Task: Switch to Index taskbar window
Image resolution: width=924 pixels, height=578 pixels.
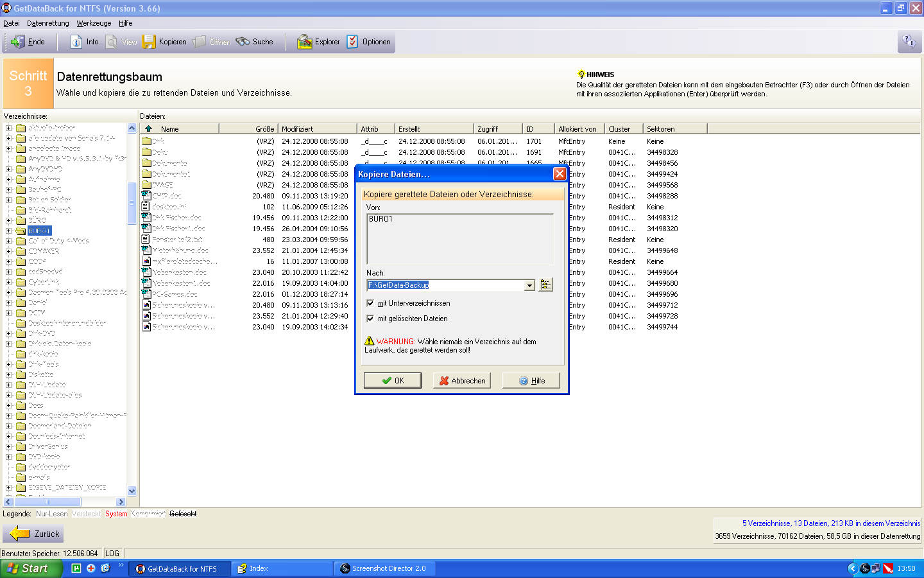Action: click(282, 568)
